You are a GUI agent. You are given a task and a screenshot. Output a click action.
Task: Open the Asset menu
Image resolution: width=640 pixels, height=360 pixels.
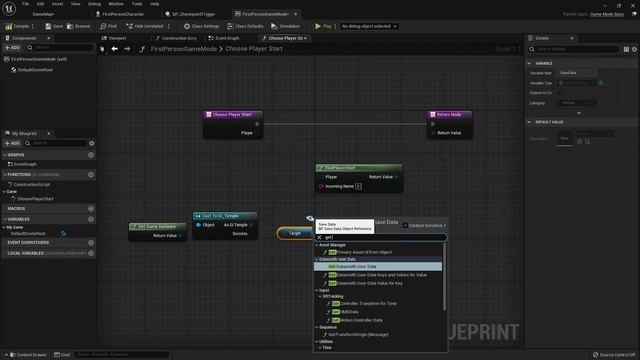click(x=58, y=4)
